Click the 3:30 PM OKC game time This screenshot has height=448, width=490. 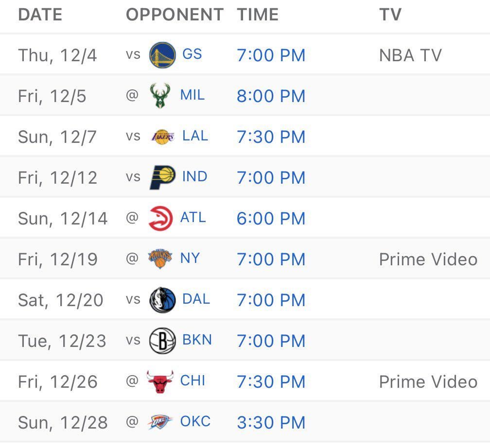click(271, 422)
